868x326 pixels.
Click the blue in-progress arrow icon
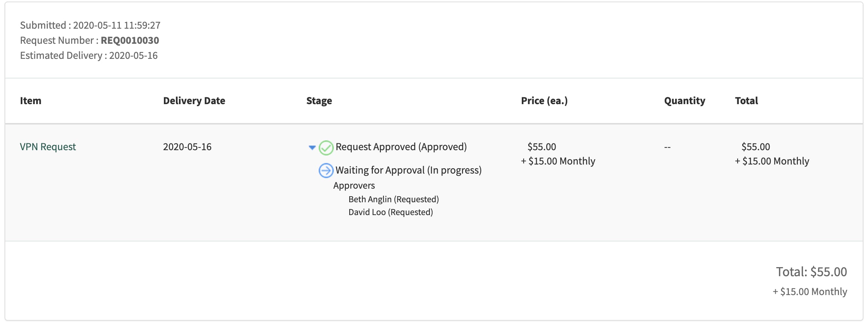(x=326, y=171)
